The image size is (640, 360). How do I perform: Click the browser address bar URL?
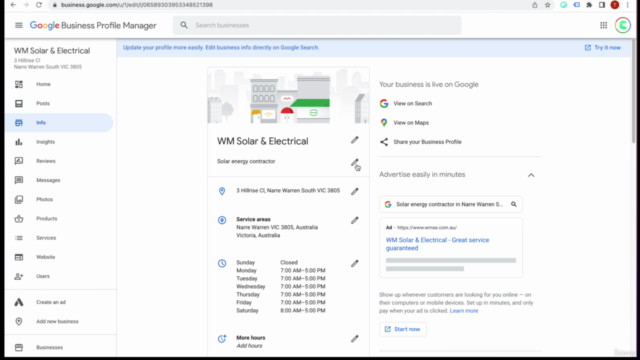tap(137, 5)
